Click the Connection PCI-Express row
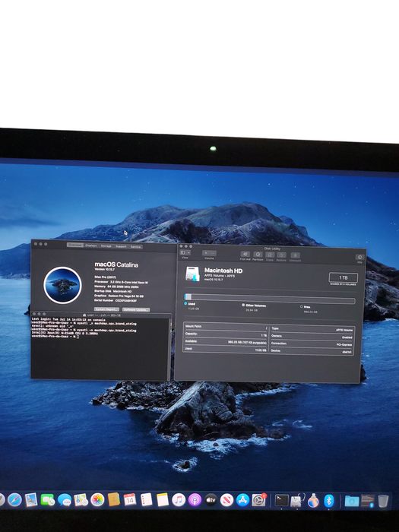The height and width of the screenshot is (532, 399). coord(312,344)
